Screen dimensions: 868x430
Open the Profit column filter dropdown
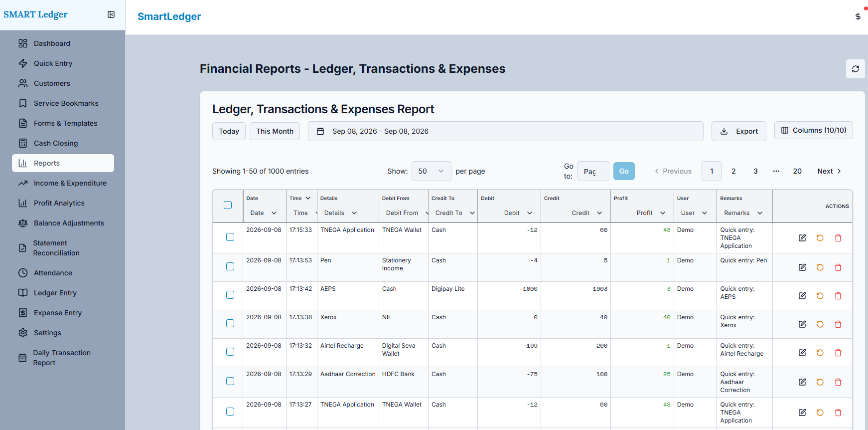pos(651,213)
